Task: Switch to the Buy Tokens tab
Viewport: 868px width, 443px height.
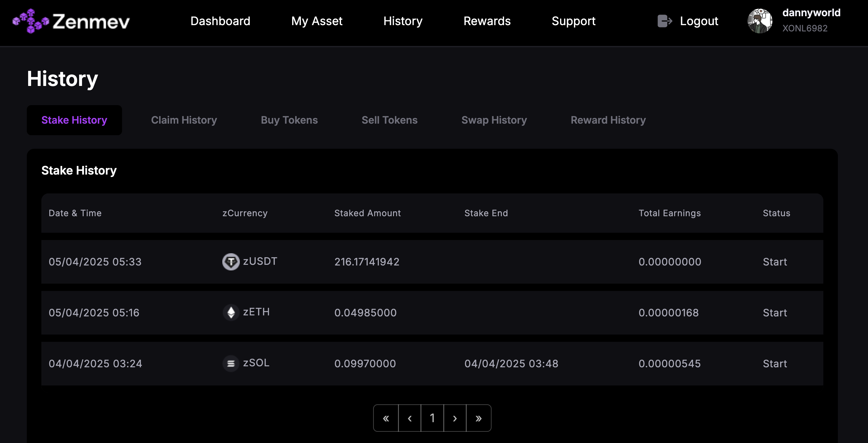Action: tap(289, 120)
